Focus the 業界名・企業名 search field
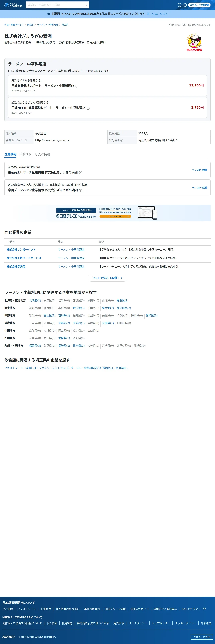This screenshot has width=215, height=644. click(55, 5)
